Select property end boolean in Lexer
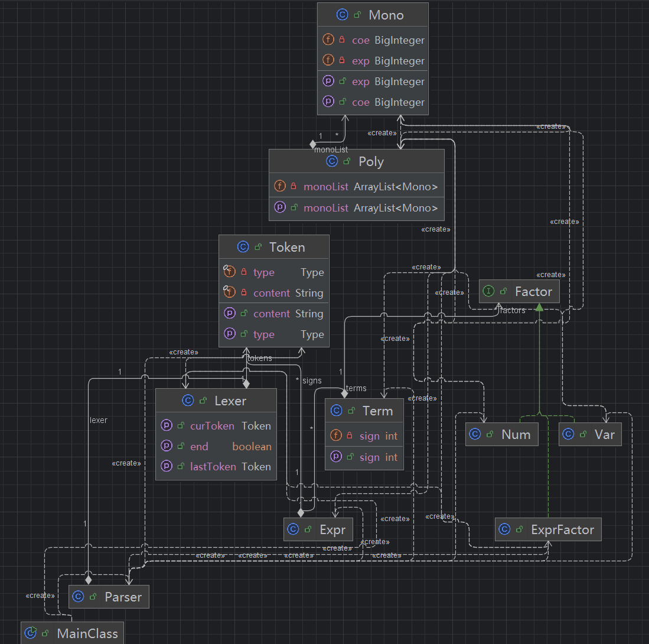This screenshot has height=644, width=649. coord(216,447)
